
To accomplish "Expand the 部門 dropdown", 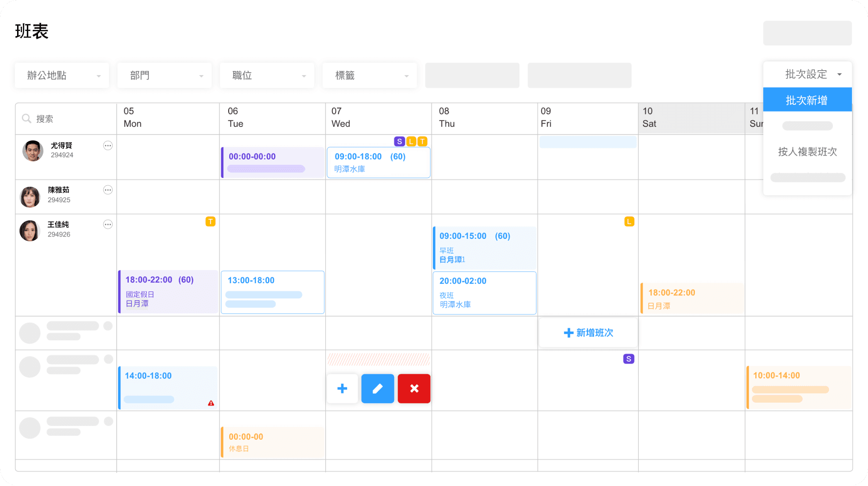I will coord(164,76).
